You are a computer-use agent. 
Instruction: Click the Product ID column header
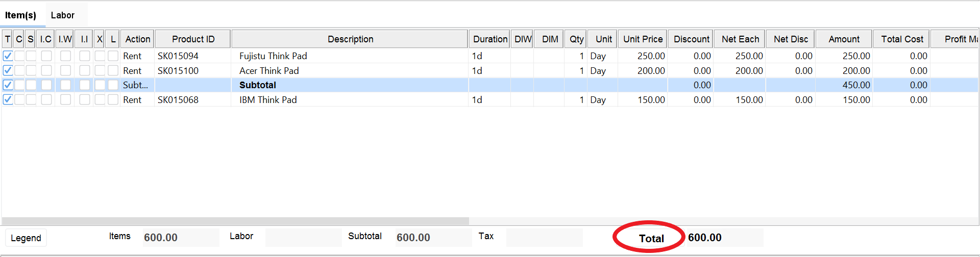193,39
